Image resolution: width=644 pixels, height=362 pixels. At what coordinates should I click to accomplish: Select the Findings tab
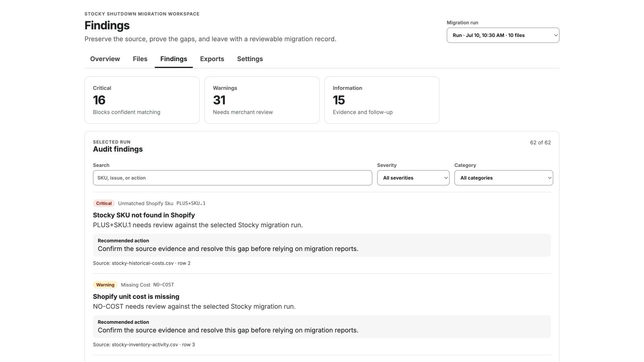(x=173, y=59)
